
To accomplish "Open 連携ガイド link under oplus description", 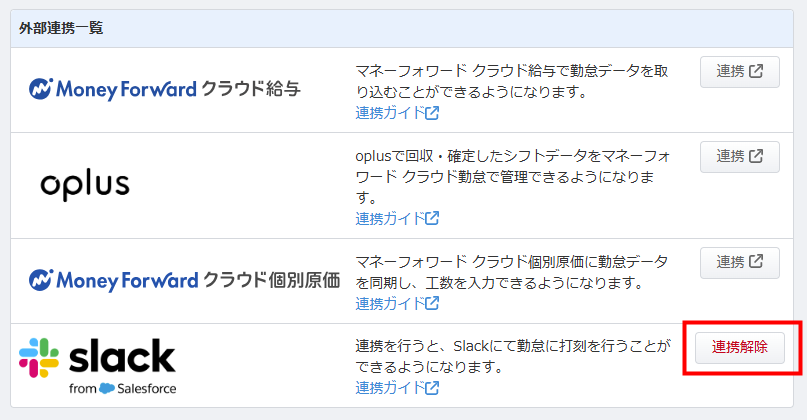I will [397, 219].
